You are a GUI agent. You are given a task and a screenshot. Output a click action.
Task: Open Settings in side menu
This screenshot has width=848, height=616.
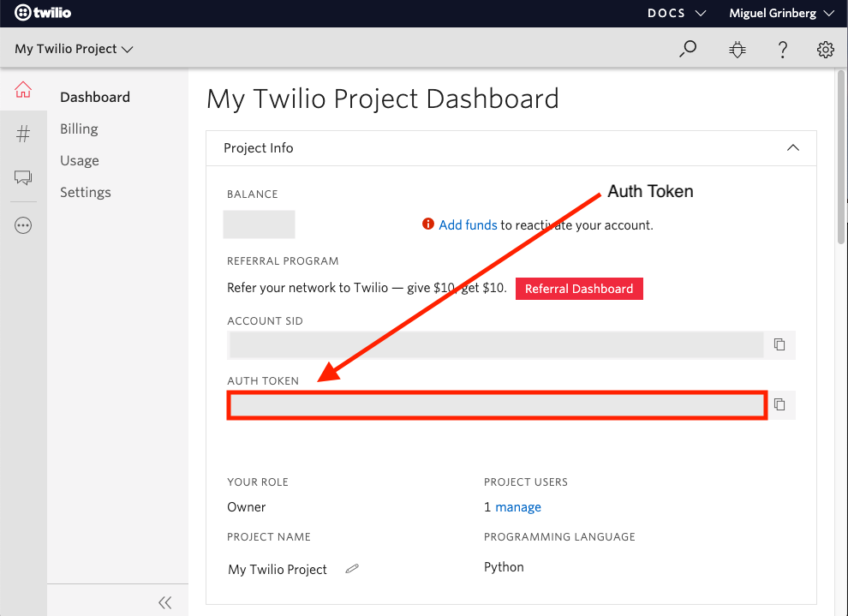point(86,192)
